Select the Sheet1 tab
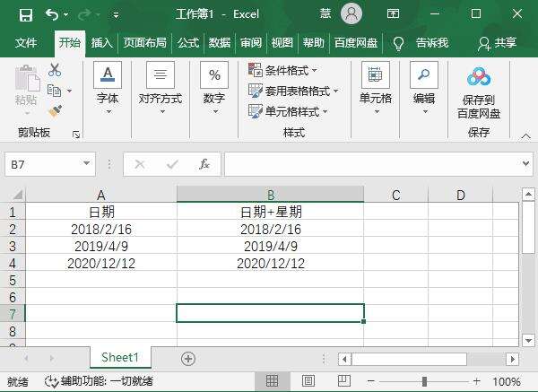The image size is (538, 392). pos(120,358)
